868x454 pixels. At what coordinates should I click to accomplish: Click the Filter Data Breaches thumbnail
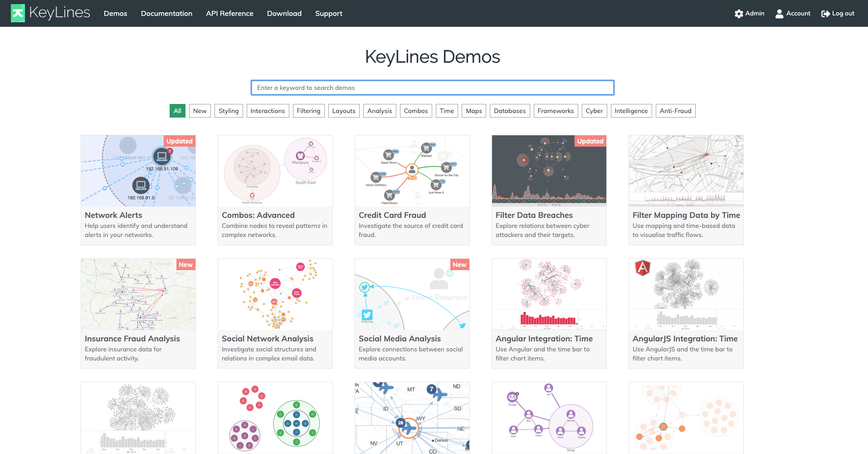point(549,171)
